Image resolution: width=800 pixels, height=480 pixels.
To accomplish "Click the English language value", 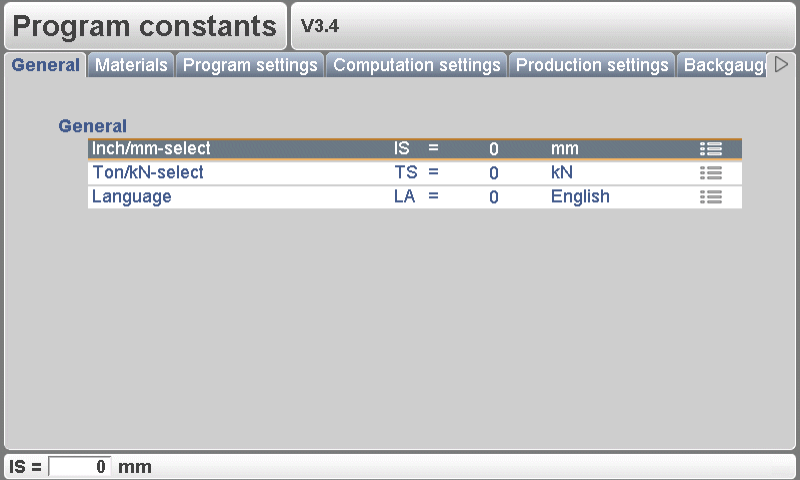I will coord(580,197).
